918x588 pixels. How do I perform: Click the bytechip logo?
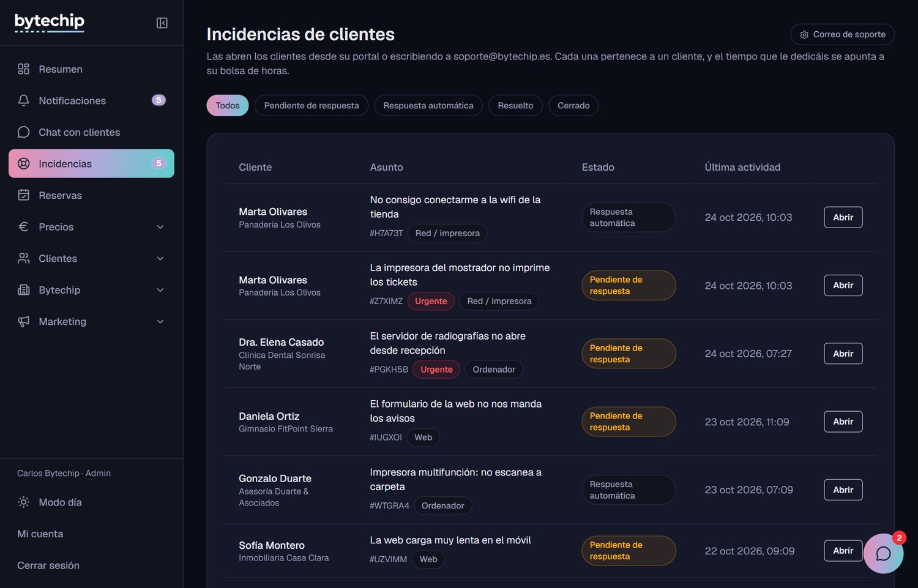[x=50, y=22]
